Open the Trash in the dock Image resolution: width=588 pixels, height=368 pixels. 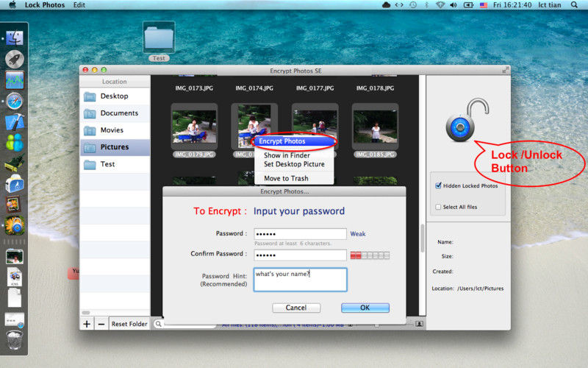point(15,340)
